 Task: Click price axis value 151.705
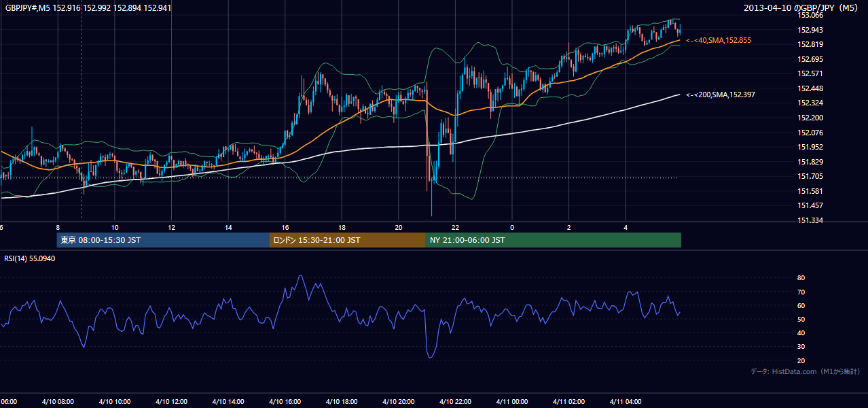(x=810, y=176)
